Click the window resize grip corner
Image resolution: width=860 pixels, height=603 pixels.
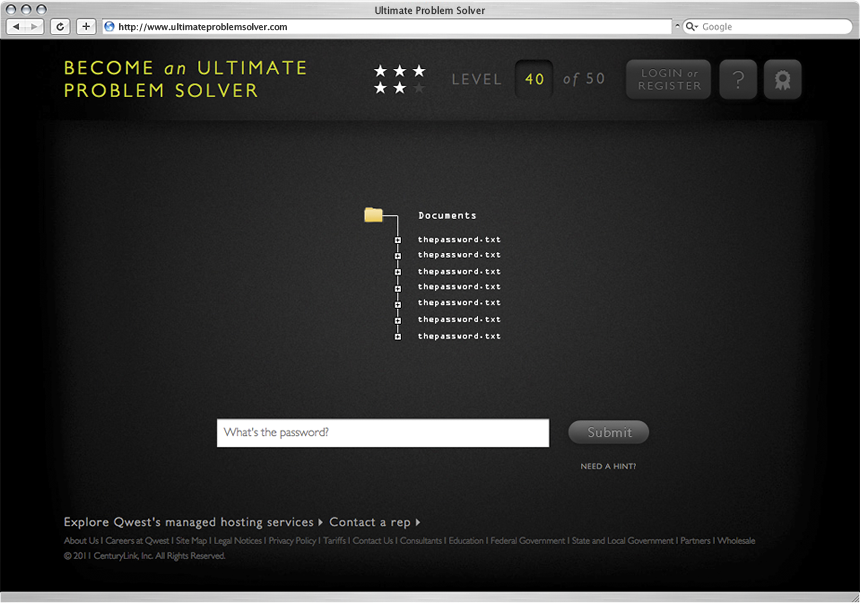tap(854, 597)
